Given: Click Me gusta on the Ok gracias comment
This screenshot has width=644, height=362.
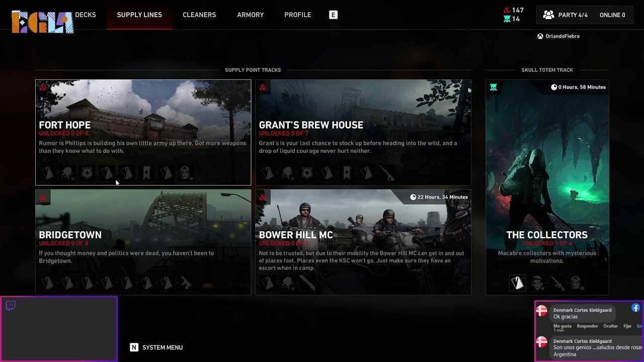Looking at the screenshot, I should (x=562, y=326).
